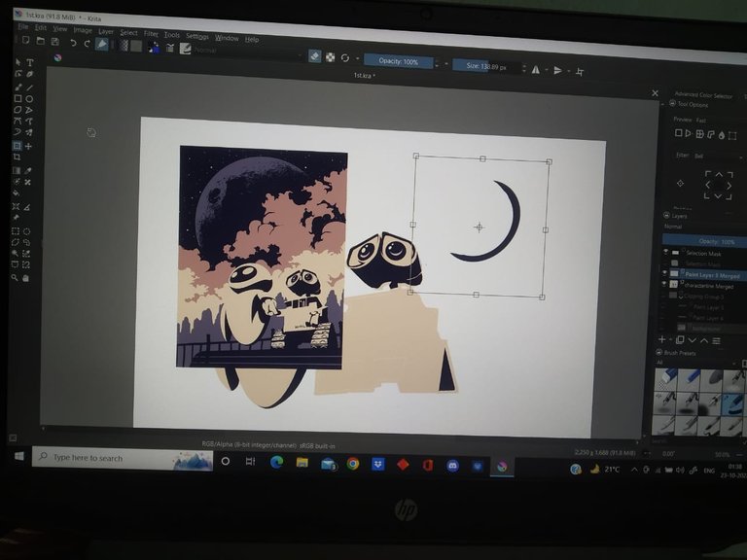Screen dimensions: 747x560
Task: Reload the original brush preset
Action: 345,57
